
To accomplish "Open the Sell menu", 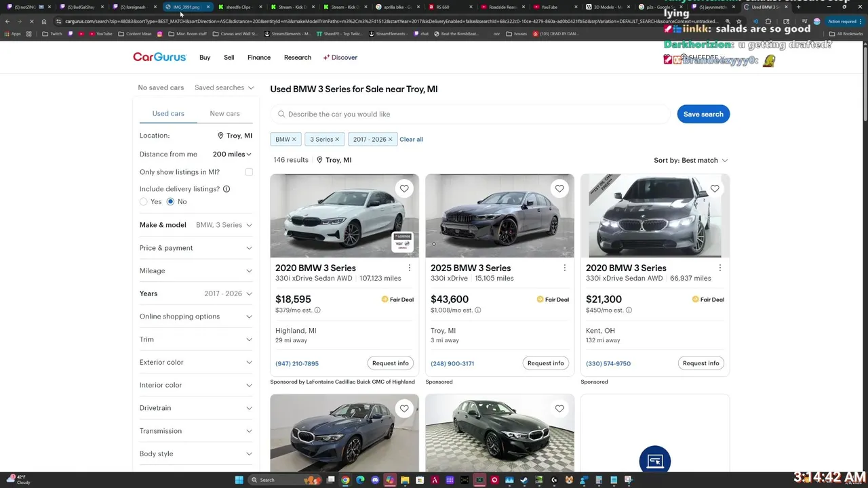I will [x=229, y=58].
